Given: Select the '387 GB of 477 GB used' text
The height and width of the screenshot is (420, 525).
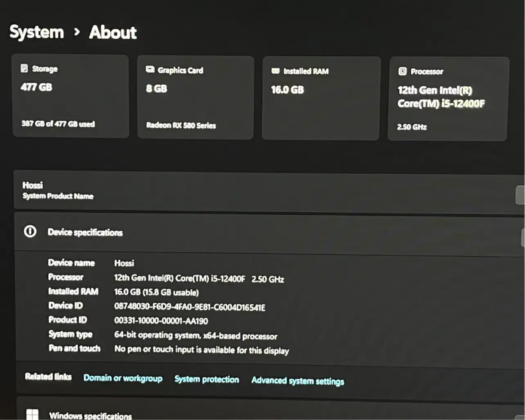Looking at the screenshot, I should tap(58, 124).
